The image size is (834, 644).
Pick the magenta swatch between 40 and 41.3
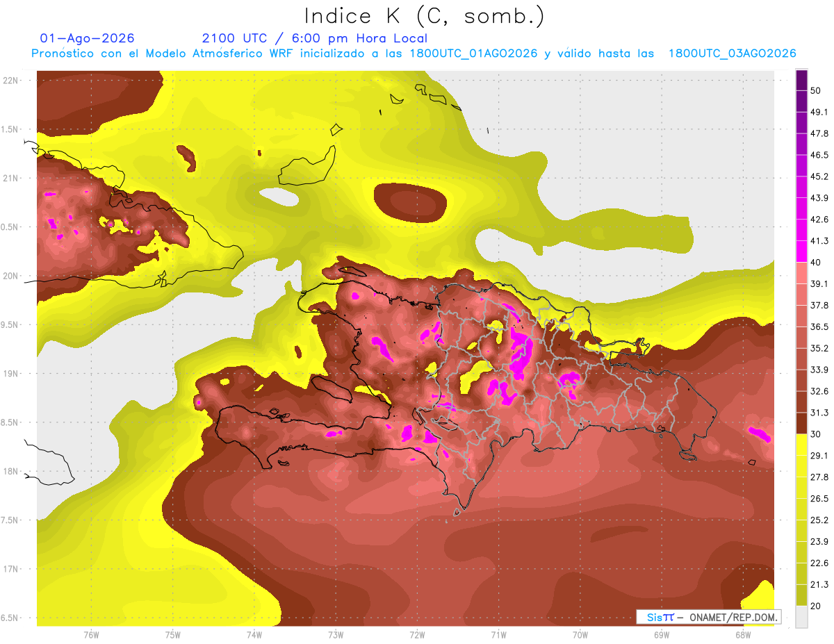(802, 251)
